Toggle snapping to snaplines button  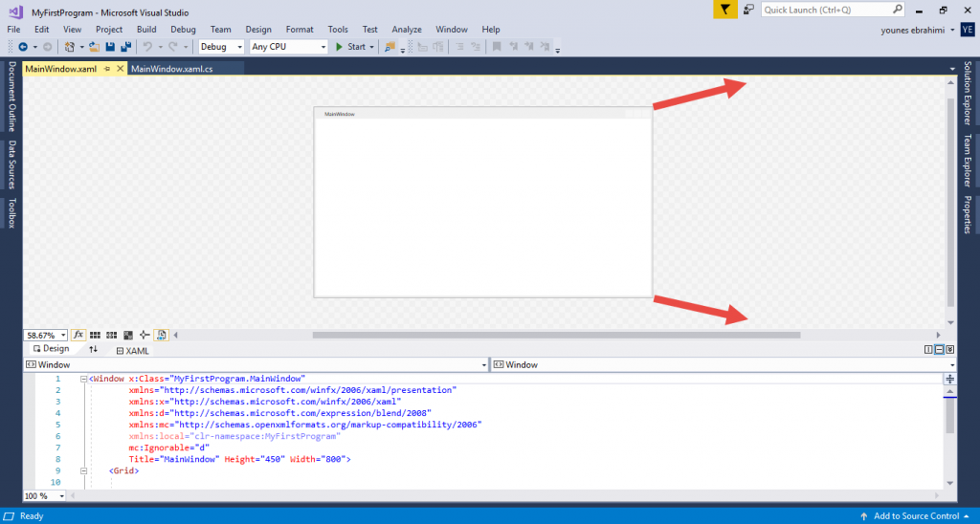(144, 336)
